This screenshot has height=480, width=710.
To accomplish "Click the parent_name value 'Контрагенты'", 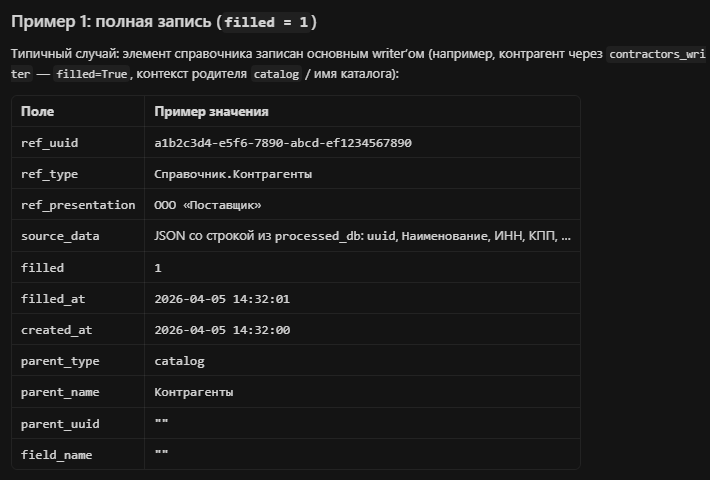I will [x=194, y=392].
